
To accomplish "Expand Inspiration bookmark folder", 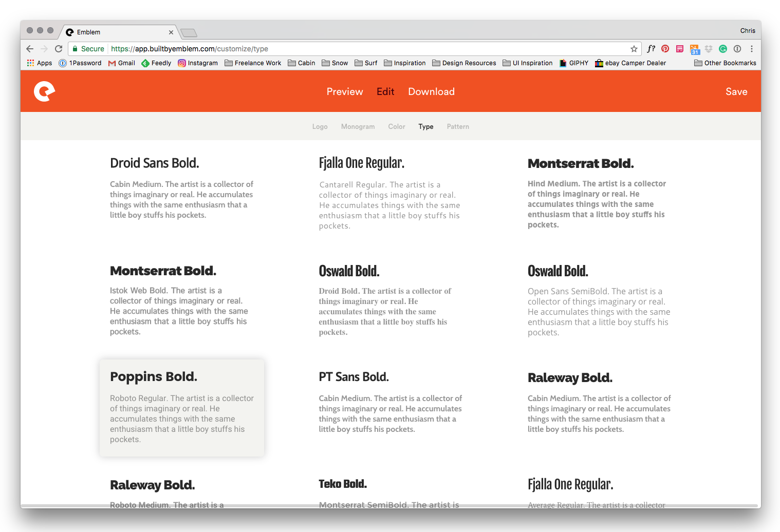I will (x=405, y=63).
